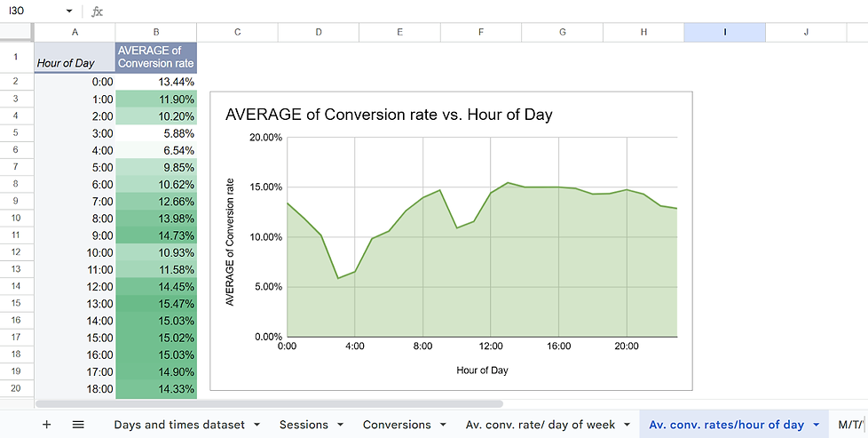Select cell with 5.88%

156,133
